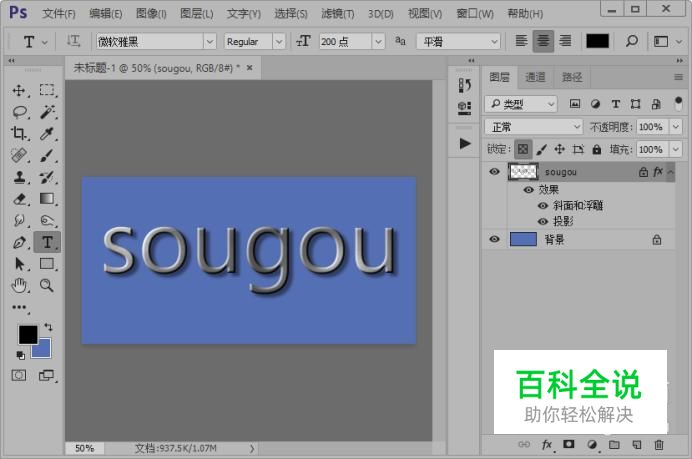This screenshot has width=692, height=459.
Task: Add a layer style via fx button
Action: (x=547, y=444)
